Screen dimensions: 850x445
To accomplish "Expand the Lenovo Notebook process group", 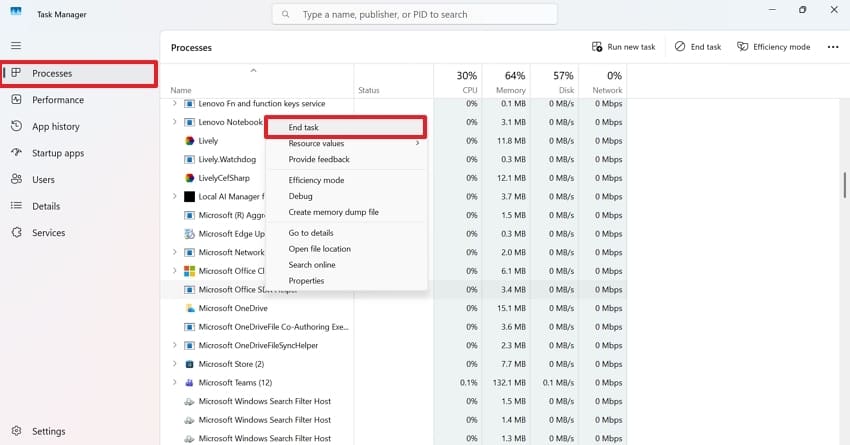I will 174,122.
